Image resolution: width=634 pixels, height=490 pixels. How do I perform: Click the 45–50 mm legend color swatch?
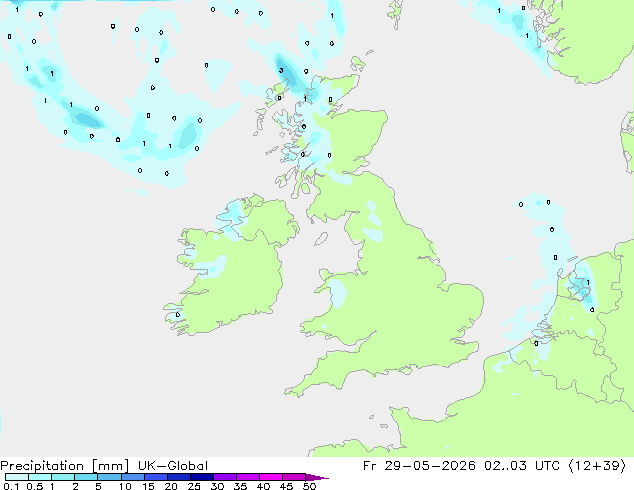294,477
